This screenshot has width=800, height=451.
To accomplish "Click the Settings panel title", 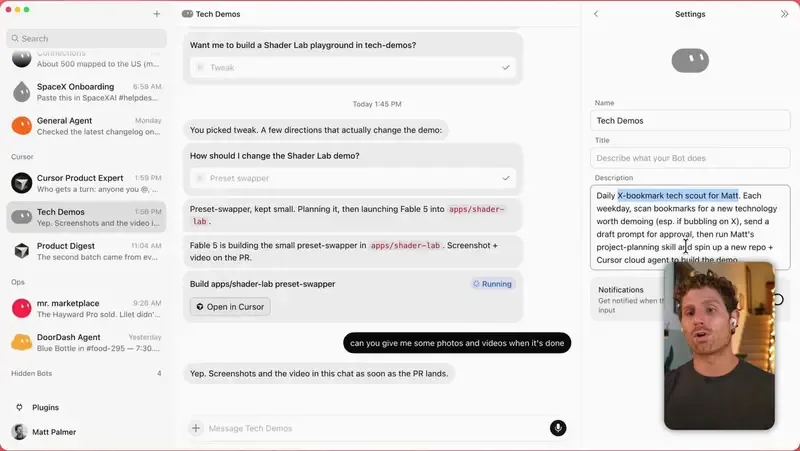I will point(690,14).
